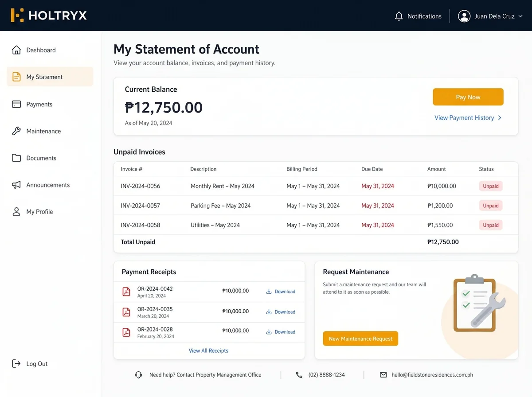Click the headset support icon in footer
This screenshot has height=397, width=532.
tap(138, 375)
